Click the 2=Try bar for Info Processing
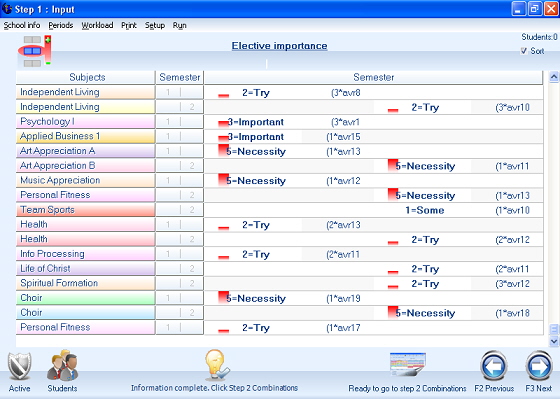560x399 pixels. (x=223, y=257)
